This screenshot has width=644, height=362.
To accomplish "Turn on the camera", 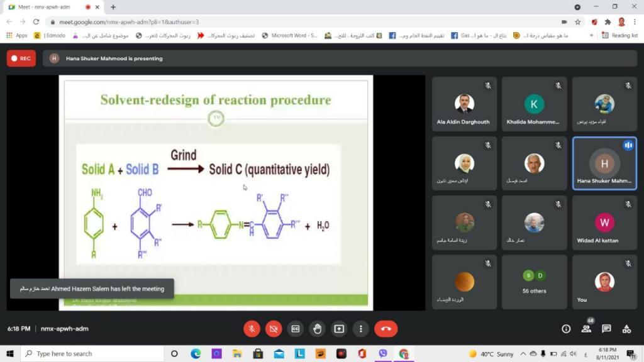I will [274, 329].
